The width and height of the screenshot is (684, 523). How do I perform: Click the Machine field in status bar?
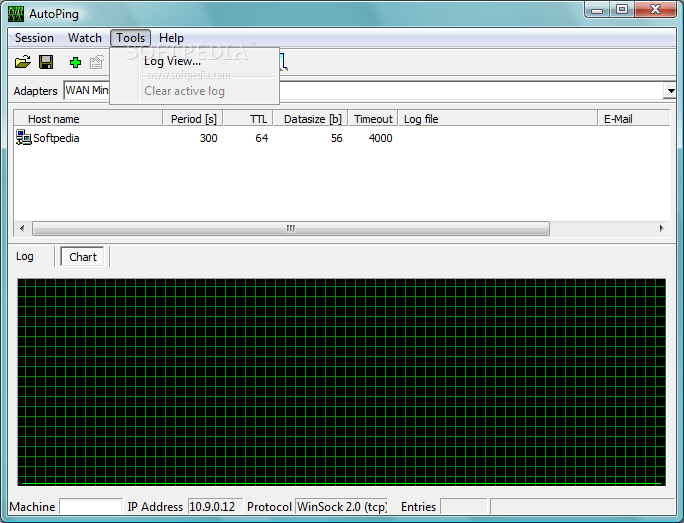[x=91, y=506]
